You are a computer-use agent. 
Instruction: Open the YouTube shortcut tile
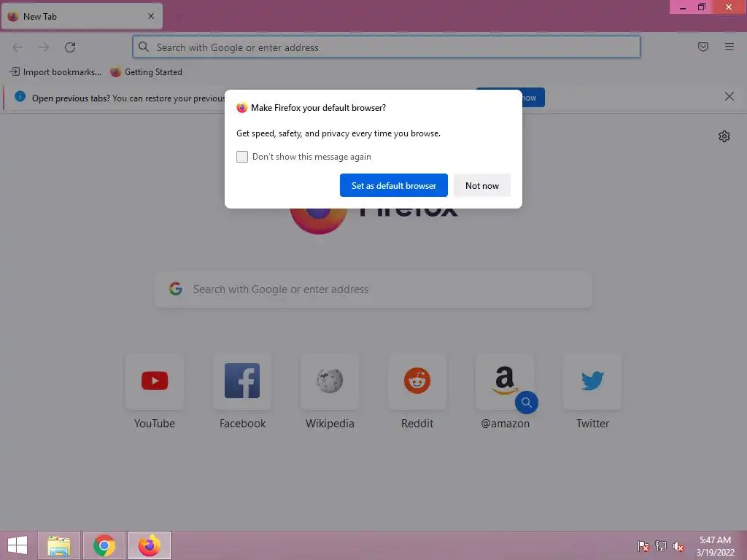(x=155, y=381)
